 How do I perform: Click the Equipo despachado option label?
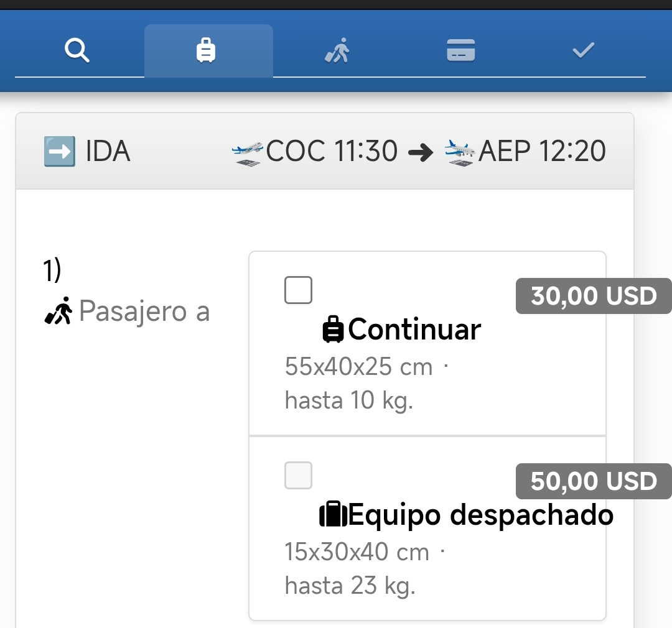pyautogui.click(x=481, y=515)
